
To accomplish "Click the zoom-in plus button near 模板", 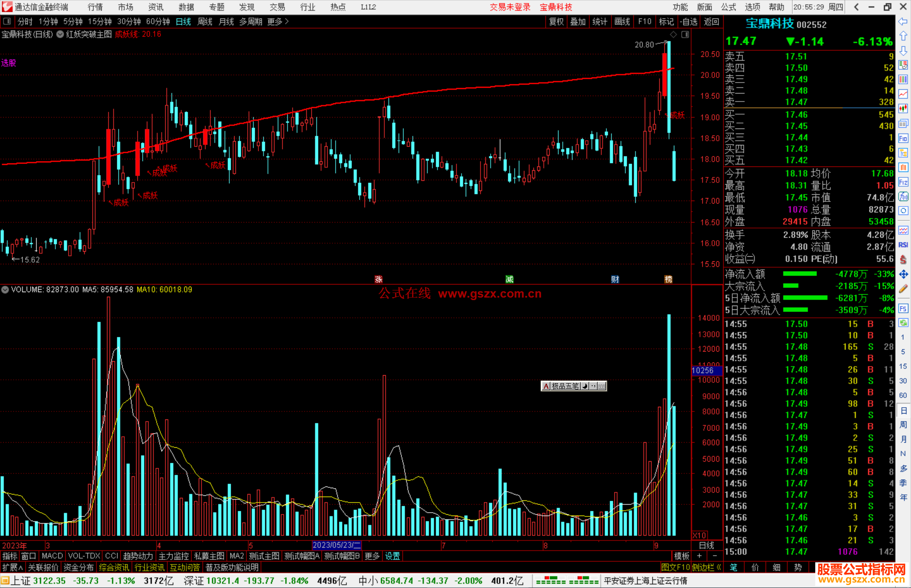I will (x=699, y=556).
